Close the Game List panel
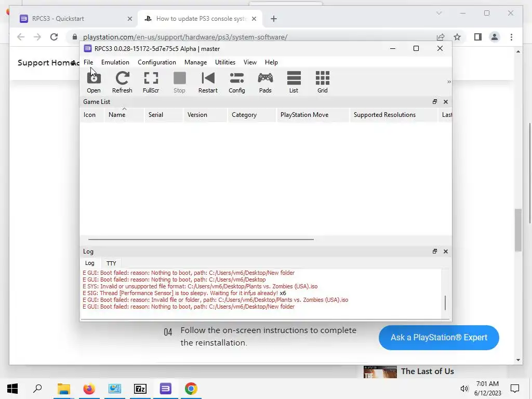532x399 pixels. point(446,102)
